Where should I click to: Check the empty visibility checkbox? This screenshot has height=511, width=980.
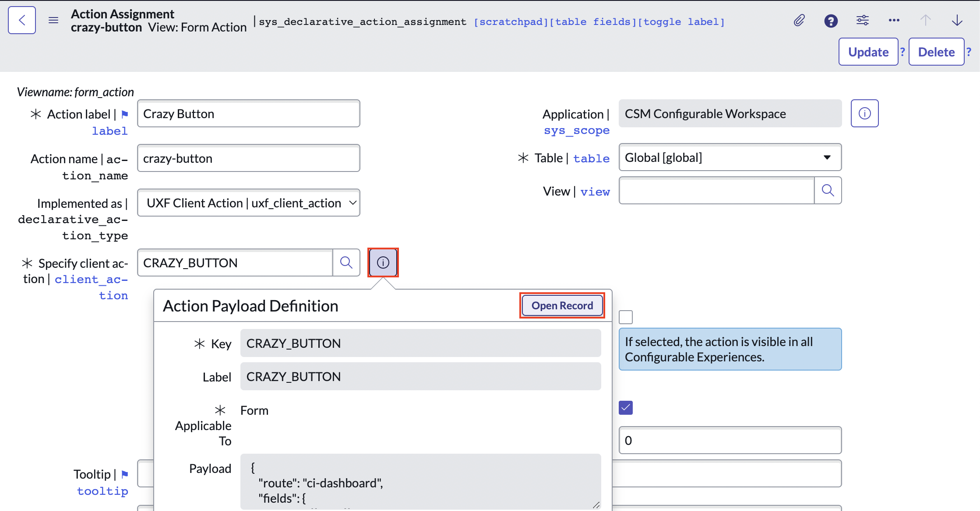[x=626, y=317]
